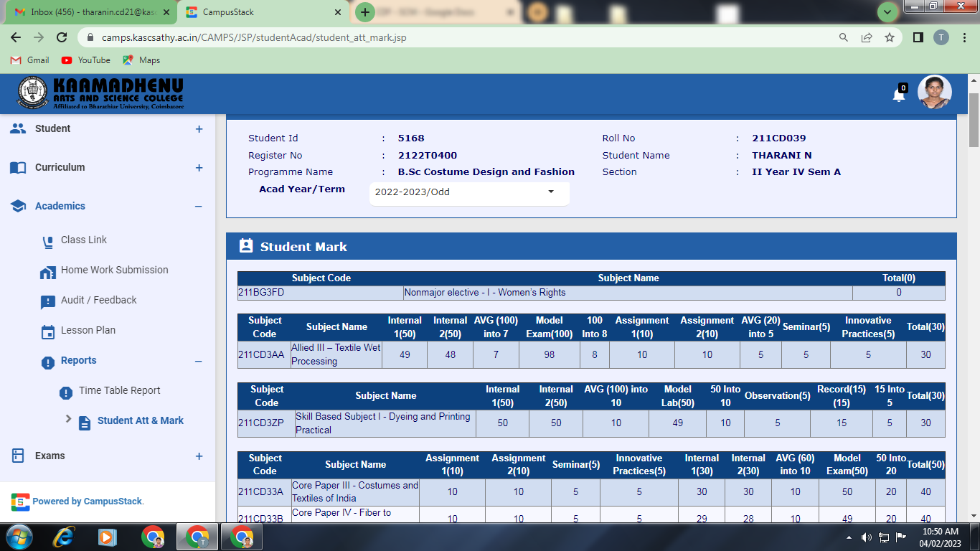Click the roll number 211CD039
Image resolution: width=980 pixels, height=551 pixels.
click(x=779, y=138)
